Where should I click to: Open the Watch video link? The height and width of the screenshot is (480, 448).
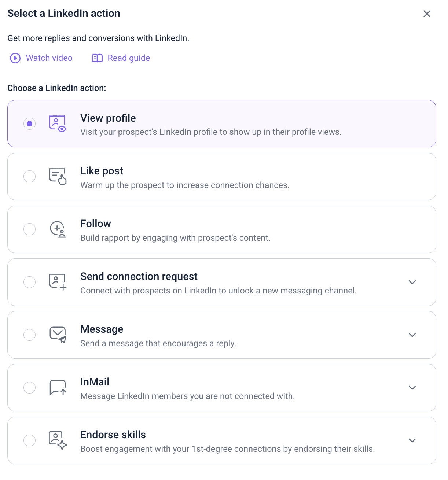point(49,58)
